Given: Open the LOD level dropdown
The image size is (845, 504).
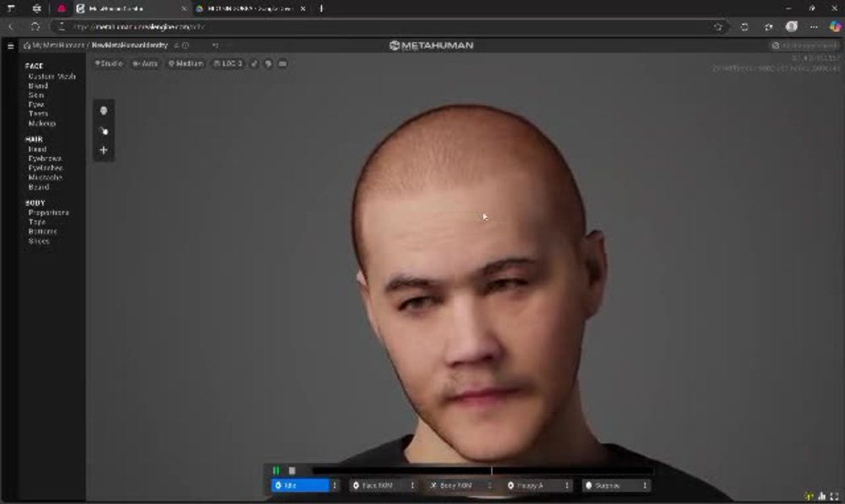Looking at the screenshot, I should (x=228, y=63).
